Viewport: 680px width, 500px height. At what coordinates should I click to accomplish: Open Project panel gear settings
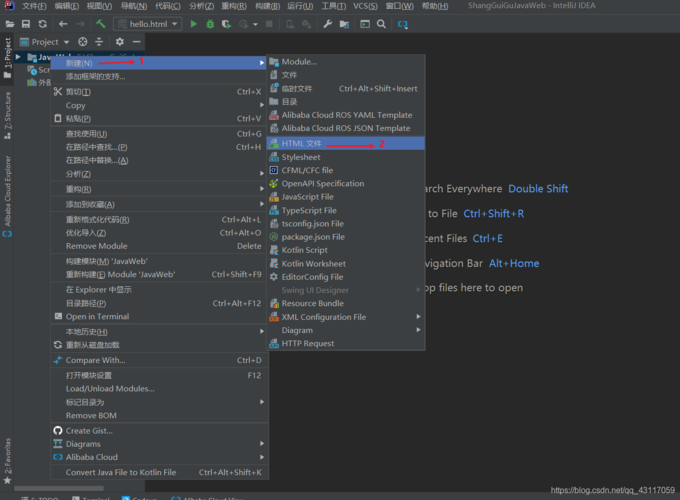click(x=120, y=42)
